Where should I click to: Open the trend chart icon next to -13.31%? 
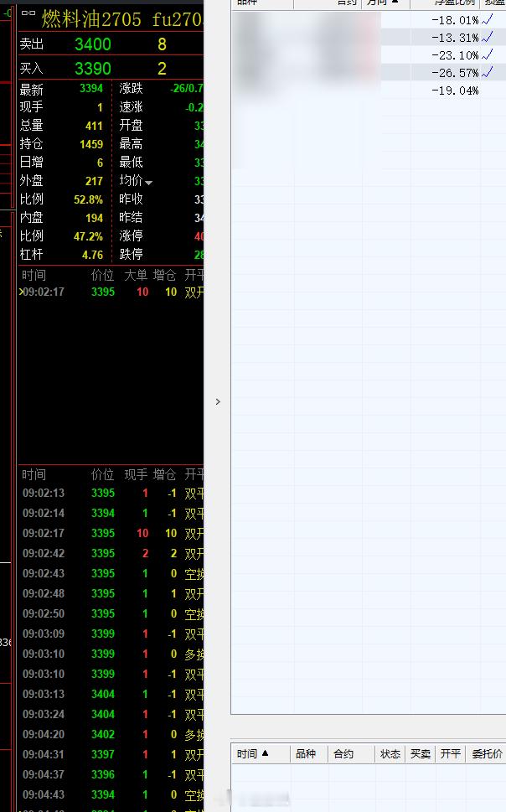[x=488, y=37]
